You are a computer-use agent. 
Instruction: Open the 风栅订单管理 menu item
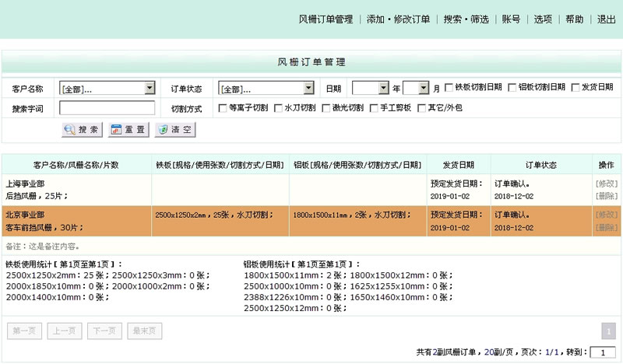click(326, 19)
